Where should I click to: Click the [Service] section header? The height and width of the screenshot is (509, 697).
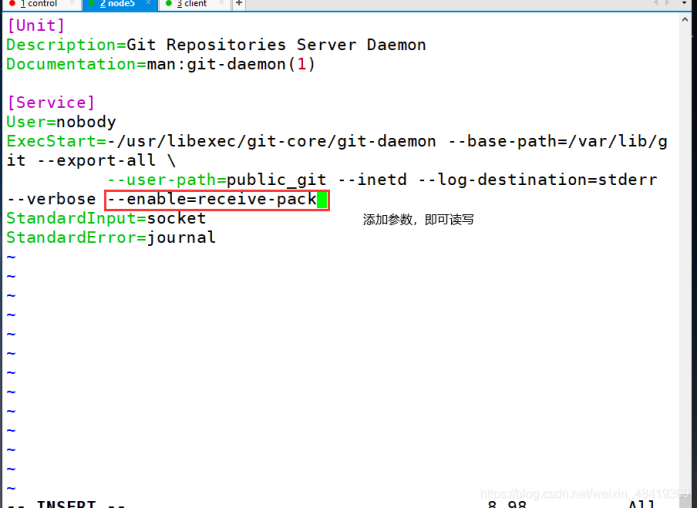point(51,103)
